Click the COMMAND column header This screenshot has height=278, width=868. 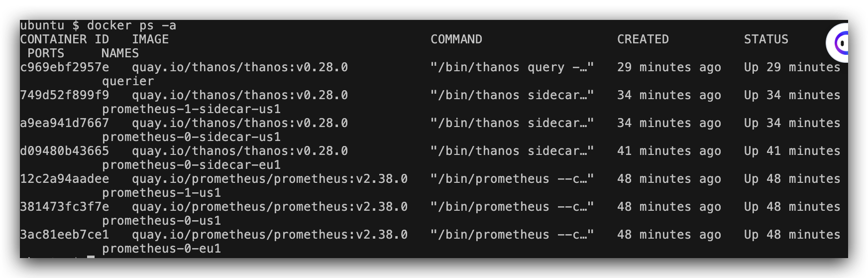pyautogui.click(x=456, y=39)
